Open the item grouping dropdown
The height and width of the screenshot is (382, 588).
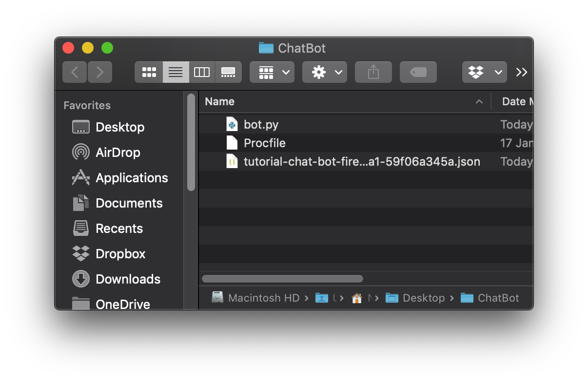click(272, 72)
